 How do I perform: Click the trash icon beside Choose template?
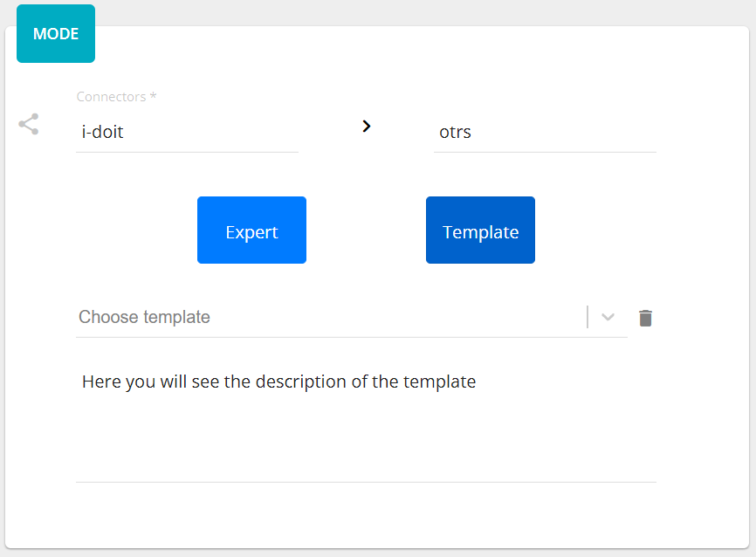click(645, 318)
